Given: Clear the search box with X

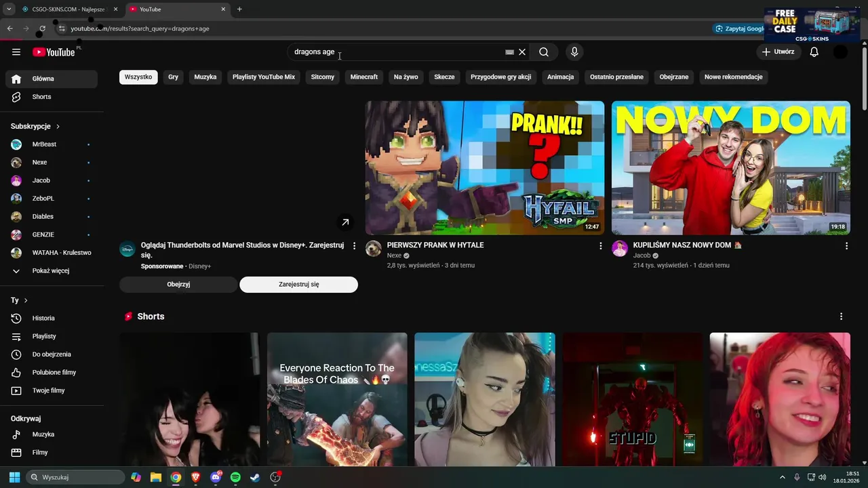Looking at the screenshot, I should click(522, 52).
